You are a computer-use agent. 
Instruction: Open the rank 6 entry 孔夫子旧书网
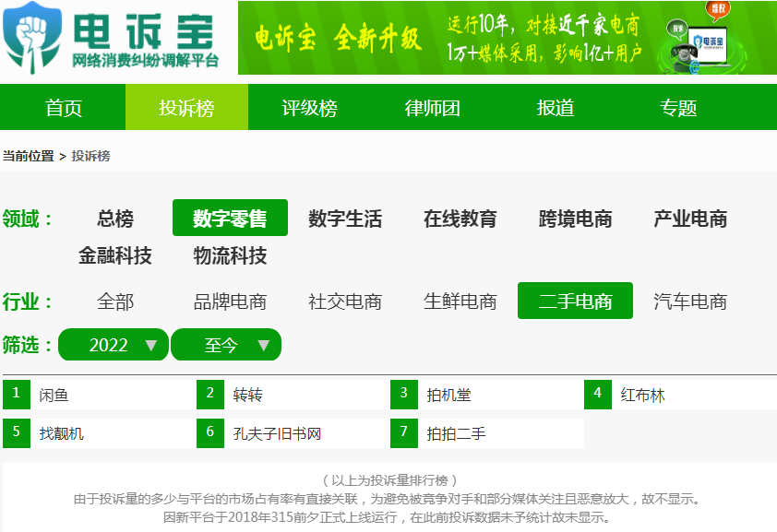(293, 433)
